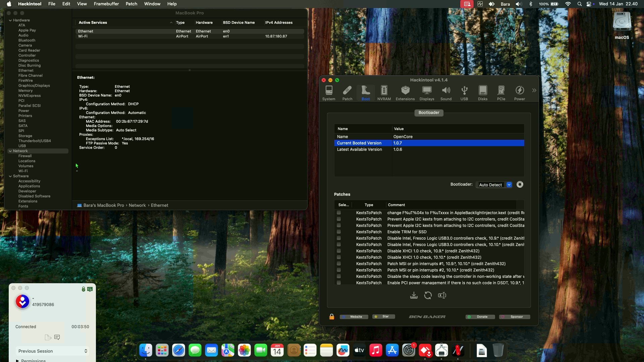Viewport: 644px width, 362px height.
Task: Click the download/import patches icon
Action: point(414,295)
